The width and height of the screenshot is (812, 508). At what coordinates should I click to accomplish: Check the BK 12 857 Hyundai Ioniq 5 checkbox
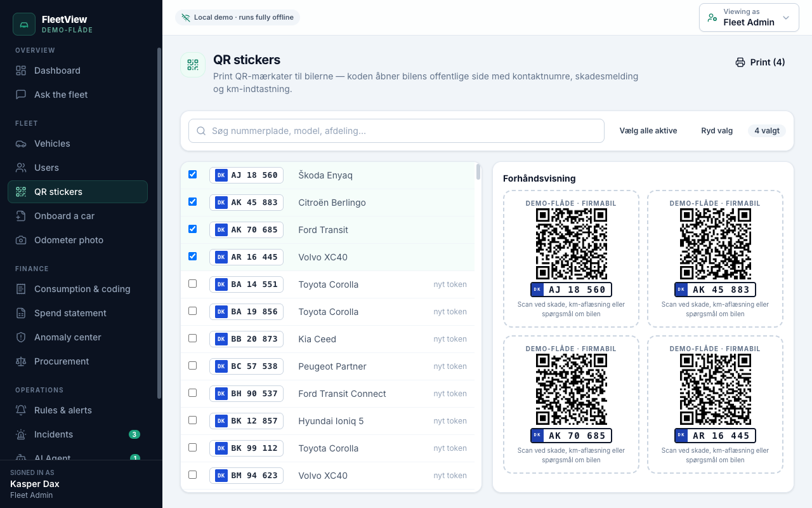point(193,420)
